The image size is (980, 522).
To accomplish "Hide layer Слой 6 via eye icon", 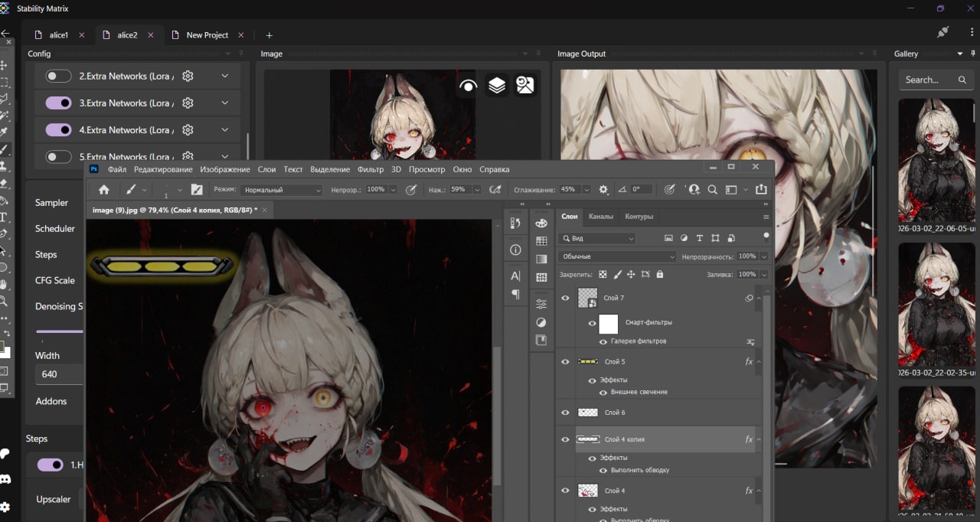I will [566, 413].
